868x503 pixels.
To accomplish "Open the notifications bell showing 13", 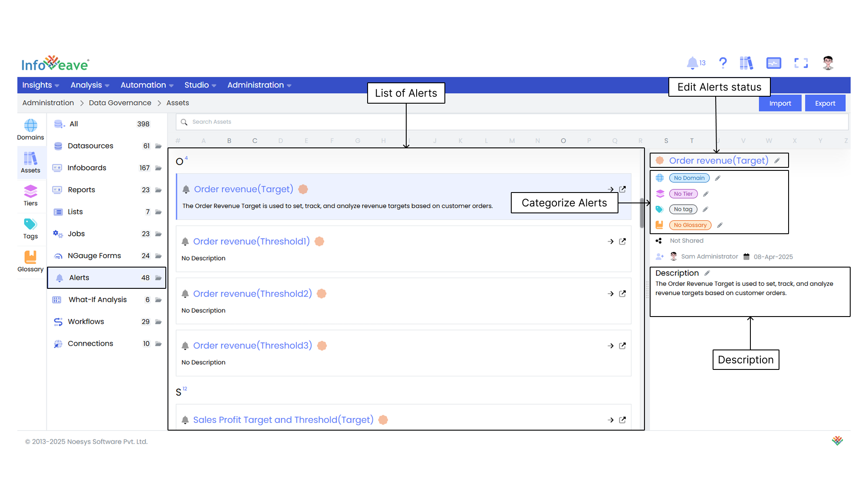I will tap(696, 63).
